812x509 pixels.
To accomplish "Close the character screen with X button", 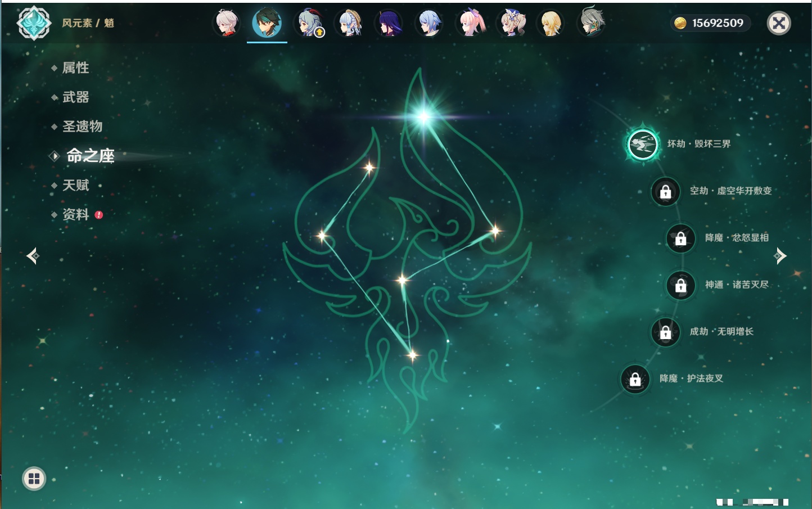I will click(x=779, y=23).
